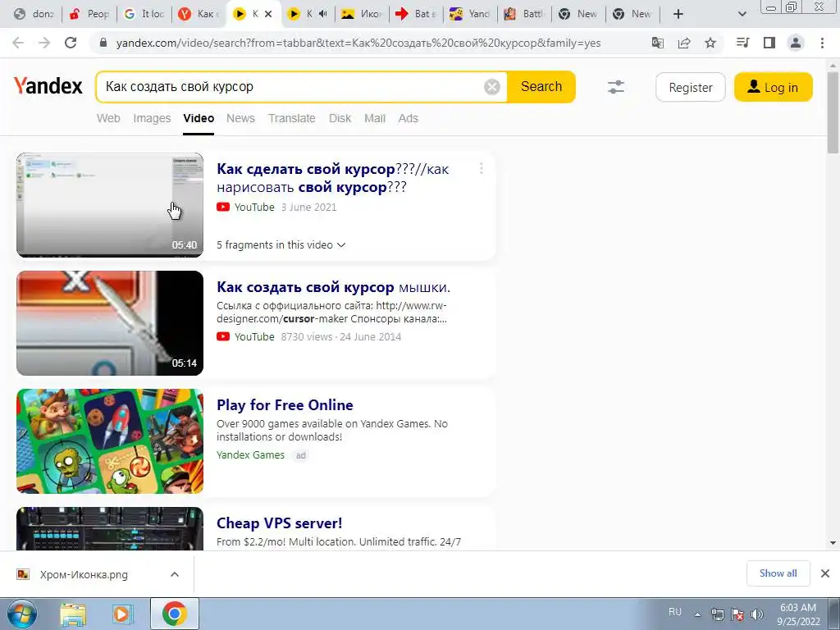Screen dimensions: 840x630
Task: Open the Cheap VPS server ad thumbnail
Action: pyautogui.click(x=110, y=528)
